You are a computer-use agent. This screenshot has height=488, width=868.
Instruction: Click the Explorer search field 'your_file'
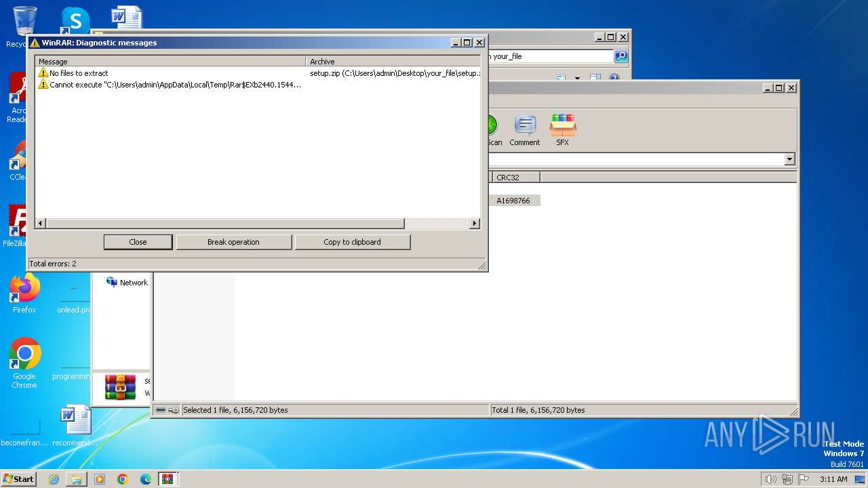pos(549,56)
